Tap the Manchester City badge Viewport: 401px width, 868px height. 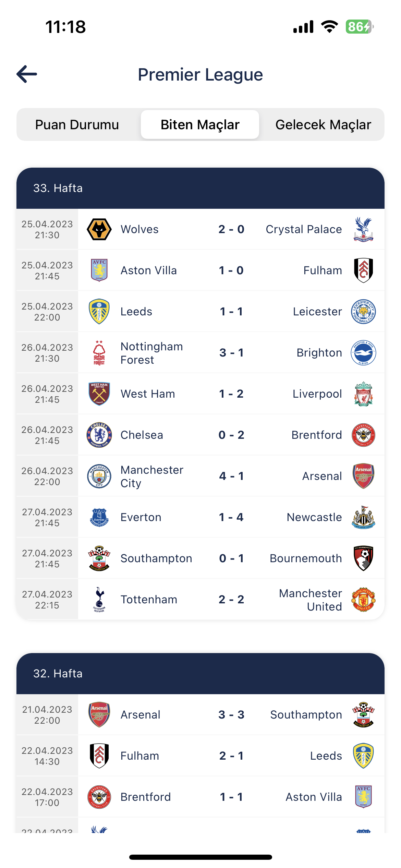coord(99,476)
